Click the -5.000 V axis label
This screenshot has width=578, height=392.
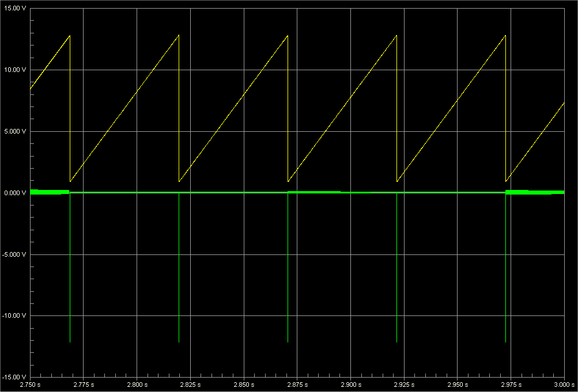pos(14,254)
